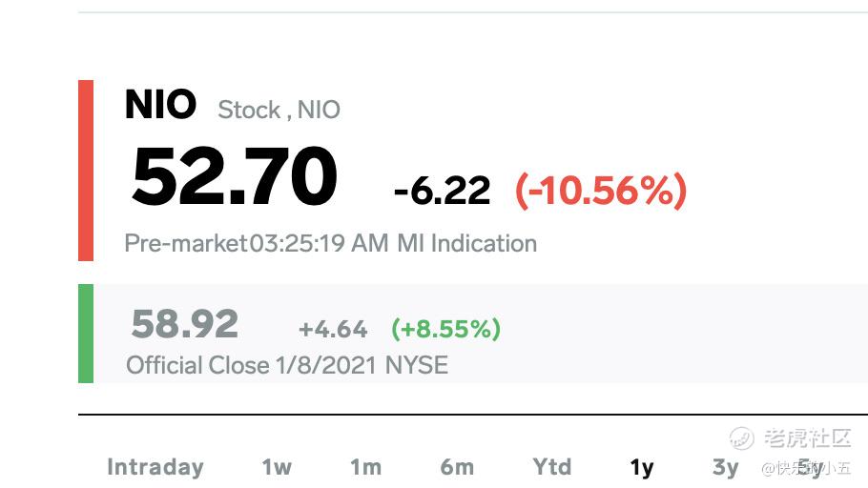This screenshot has height=488, width=868.
Task: Choose the 5y range behind the watermark
Action: [x=809, y=467]
